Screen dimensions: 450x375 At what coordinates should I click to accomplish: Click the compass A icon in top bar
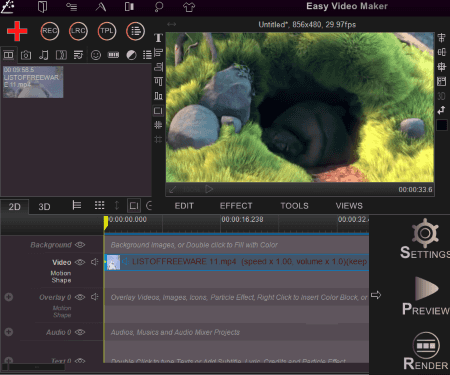[101, 7]
